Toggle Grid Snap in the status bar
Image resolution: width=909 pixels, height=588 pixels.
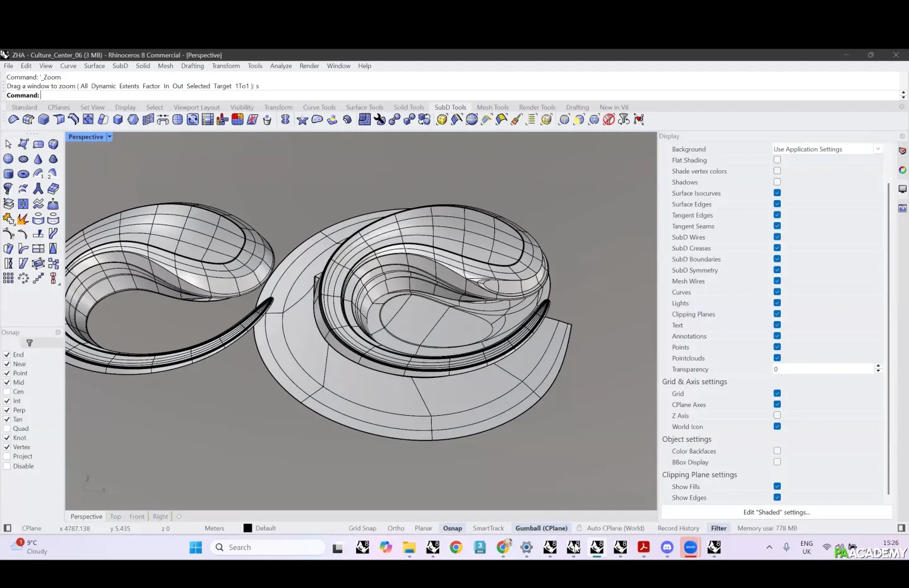tap(362, 529)
